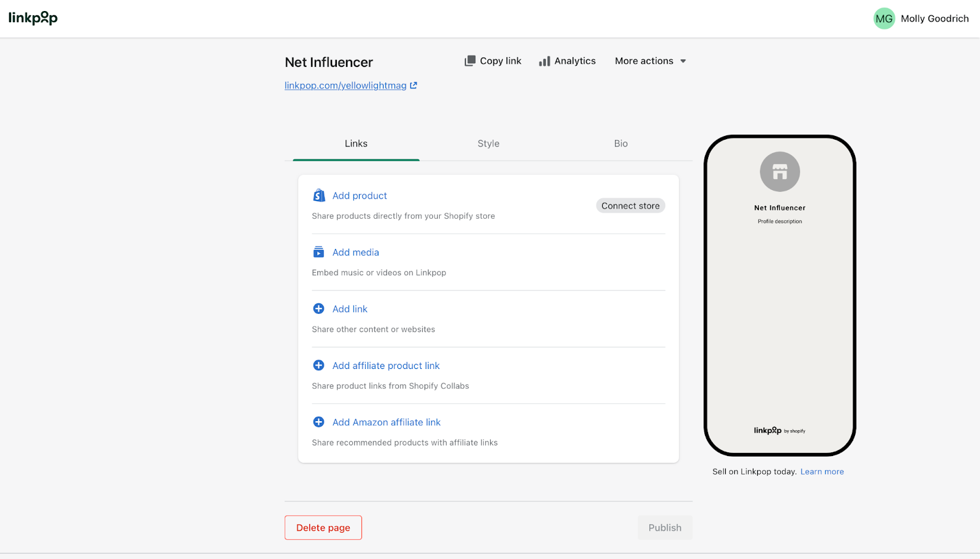Viewport: 980px width, 559px height.
Task: Click the store avatar in the phone preview
Action: 780,172
